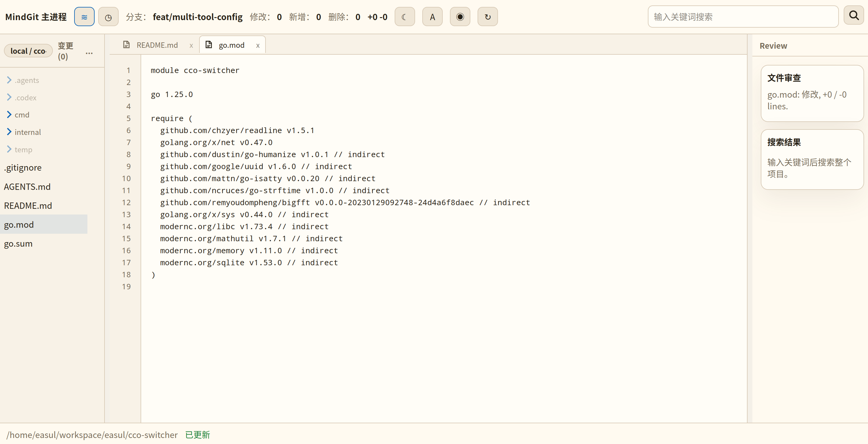Click the 新增: 0 added counter

(x=305, y=17)
